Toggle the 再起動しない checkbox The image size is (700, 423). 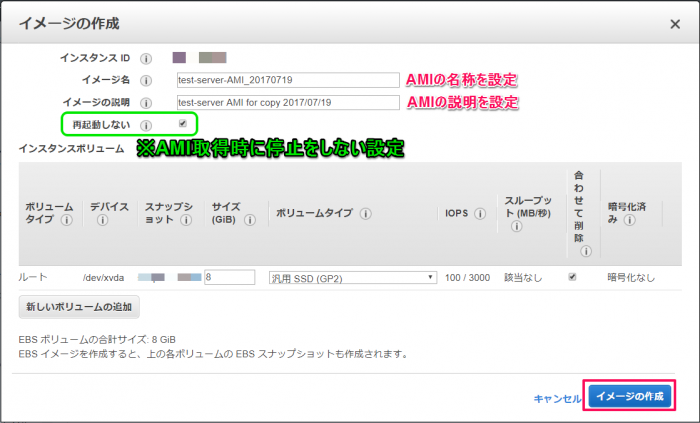(x=183, y=124)
